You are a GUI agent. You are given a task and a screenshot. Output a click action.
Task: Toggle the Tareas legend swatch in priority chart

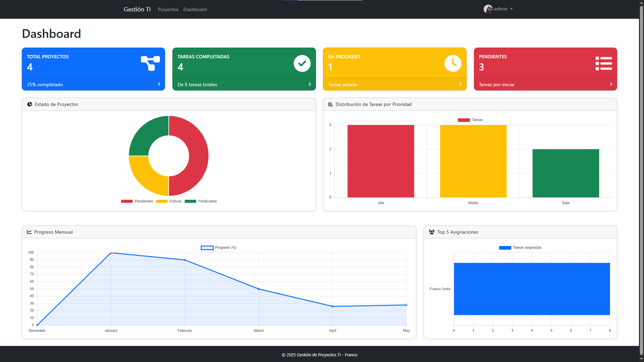coord(464,120)
